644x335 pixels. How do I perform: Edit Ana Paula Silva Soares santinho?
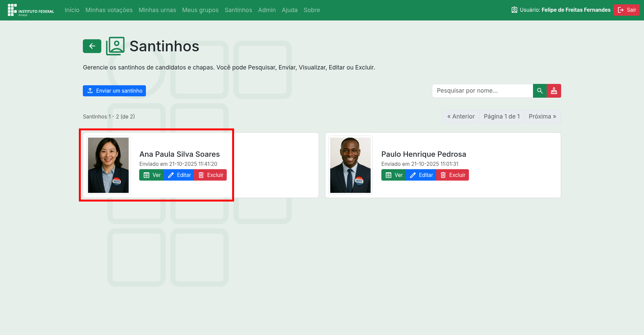coord(179,175)
